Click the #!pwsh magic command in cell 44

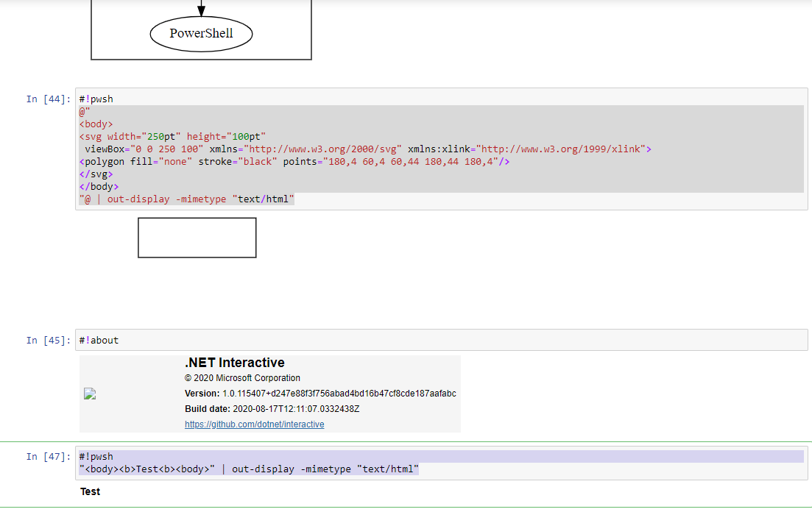pyautogui.click(x=96, y=99)
